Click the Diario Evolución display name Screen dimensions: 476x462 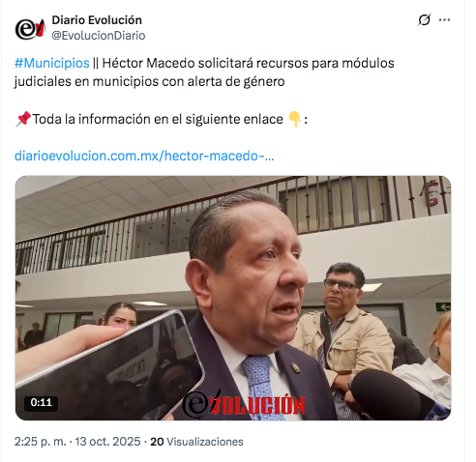click(97, 20)
